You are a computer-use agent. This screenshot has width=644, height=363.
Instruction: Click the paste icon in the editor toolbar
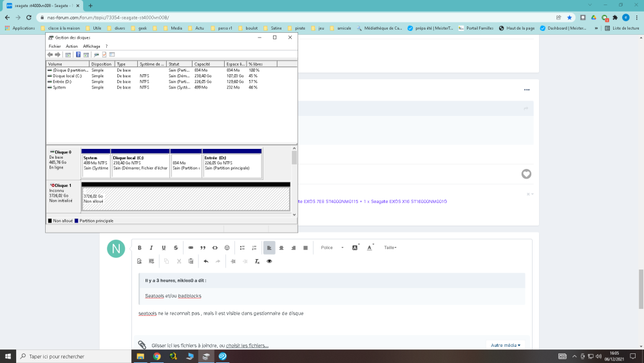(x=191, y=262)
